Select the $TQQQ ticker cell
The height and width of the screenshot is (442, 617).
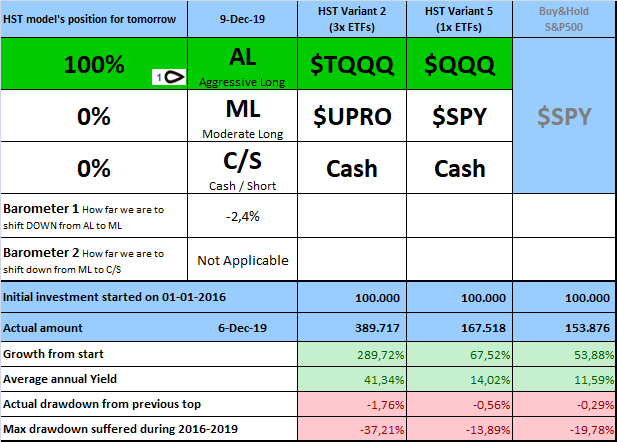pyautogui.click(x=352, y=64)
